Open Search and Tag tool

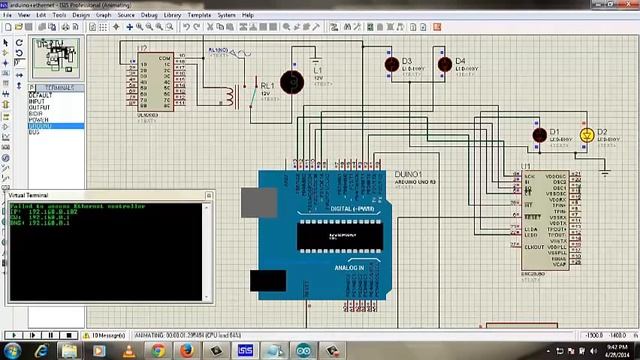pos(347,27)
